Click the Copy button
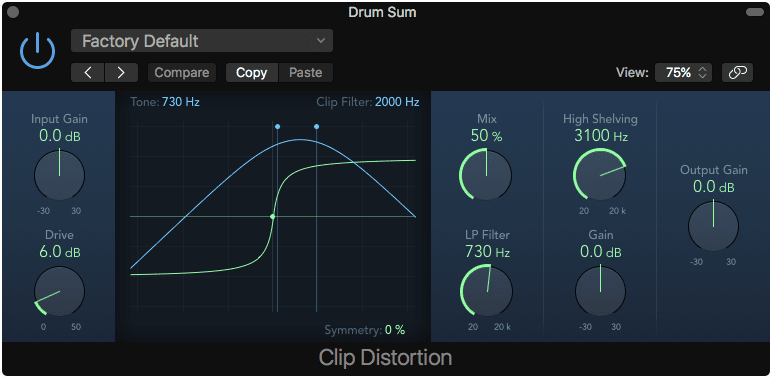This screenshot has height=378, width=772. [252, 73]
